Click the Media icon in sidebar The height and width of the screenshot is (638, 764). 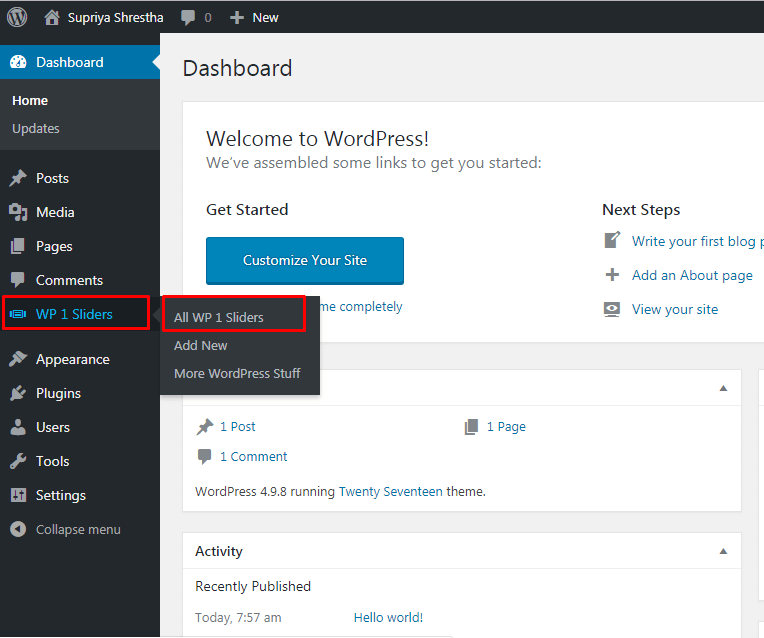18,212
